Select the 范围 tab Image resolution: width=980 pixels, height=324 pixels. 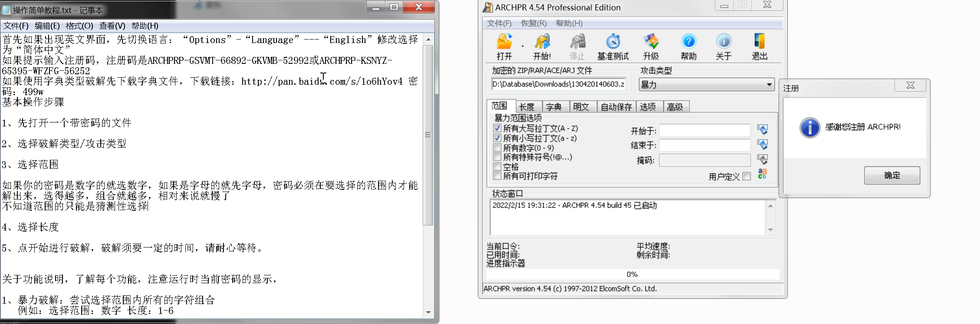[500, 106]
